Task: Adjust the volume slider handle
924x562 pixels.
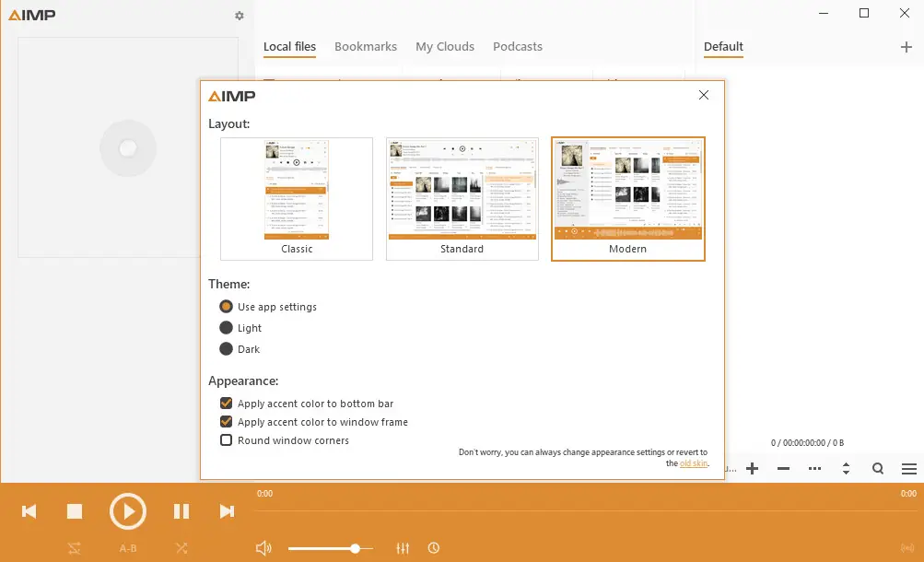Action: (355, 548)
